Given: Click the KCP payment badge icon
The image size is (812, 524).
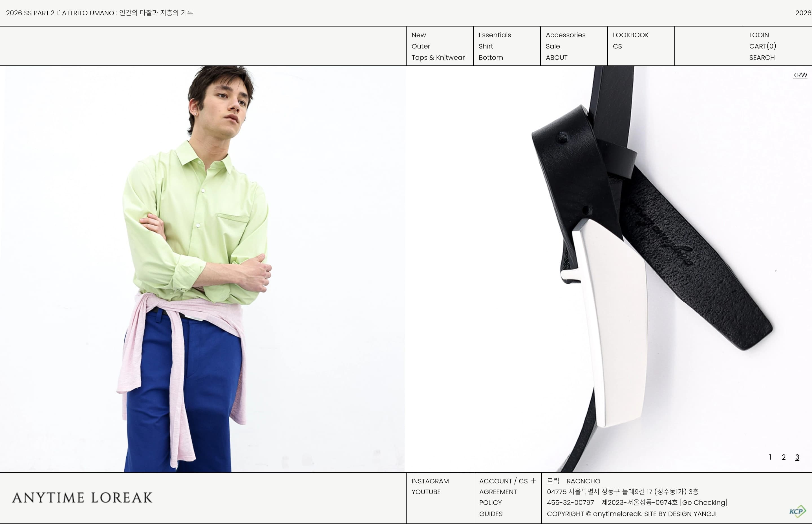Looking at the screenshot, I should (797, 511).
